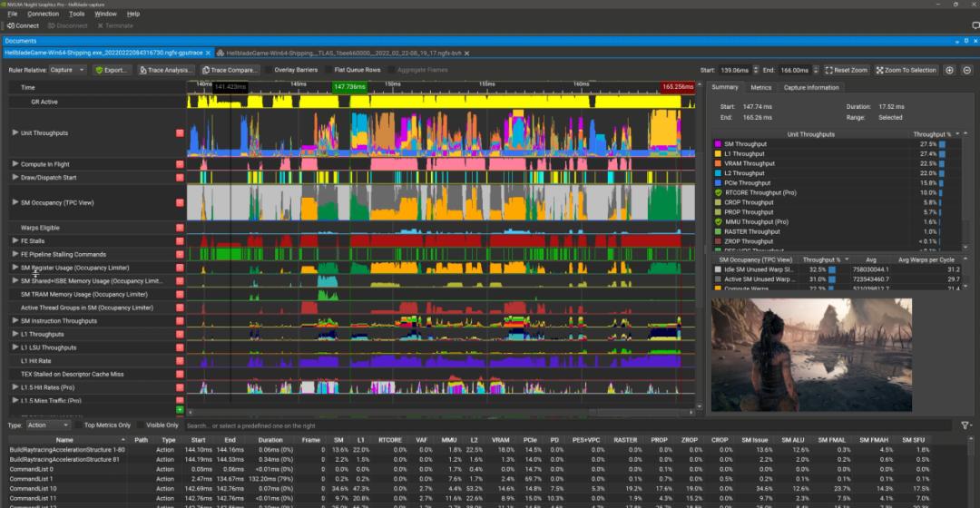Expand the FE Stalls row
980x508 pixels.
coord(15,240)
